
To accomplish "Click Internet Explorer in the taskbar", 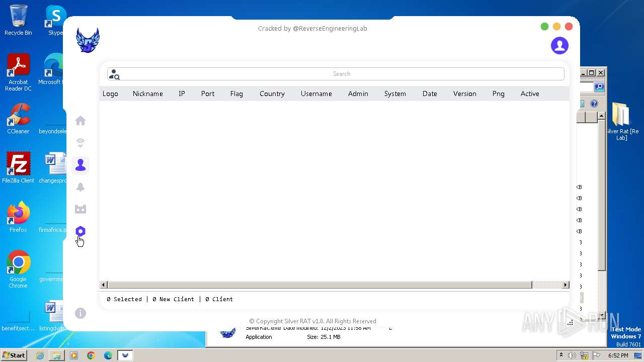I will (40, 355).
